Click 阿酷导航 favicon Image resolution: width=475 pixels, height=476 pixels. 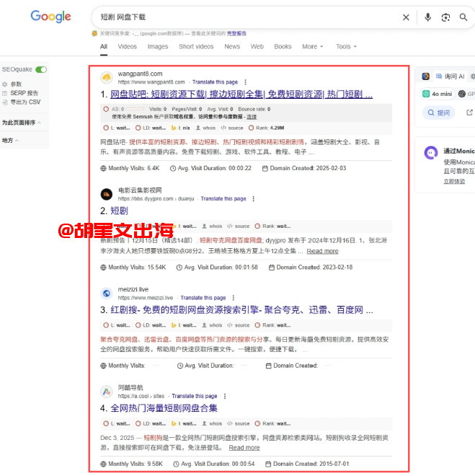[107, 392]
